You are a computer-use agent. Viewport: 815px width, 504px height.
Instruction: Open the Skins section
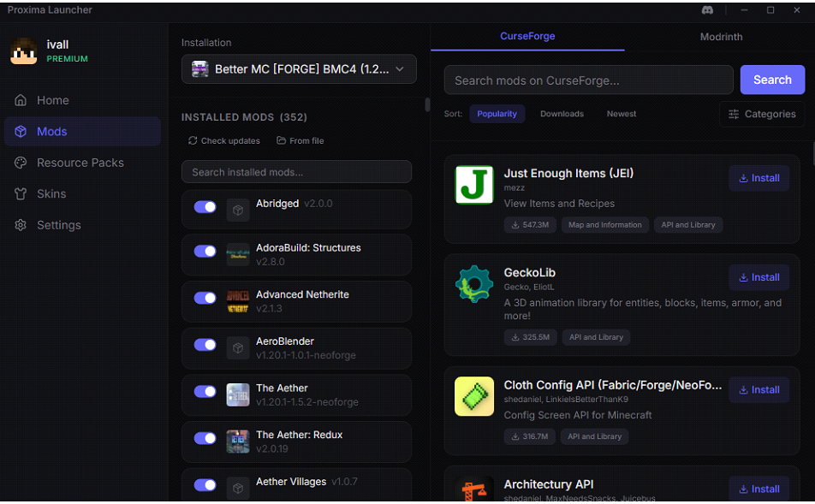[82, 193]
